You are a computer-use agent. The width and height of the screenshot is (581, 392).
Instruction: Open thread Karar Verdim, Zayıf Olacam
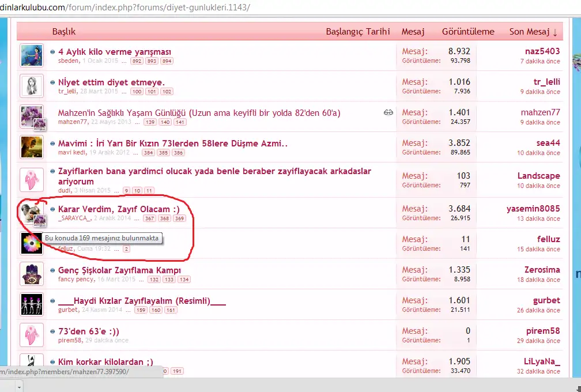click(x=119, y=209)
